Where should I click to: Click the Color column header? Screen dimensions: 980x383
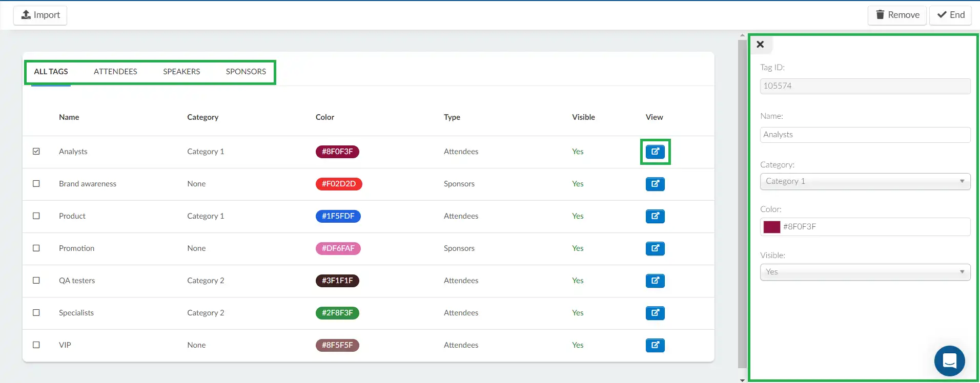click(325, 117)
